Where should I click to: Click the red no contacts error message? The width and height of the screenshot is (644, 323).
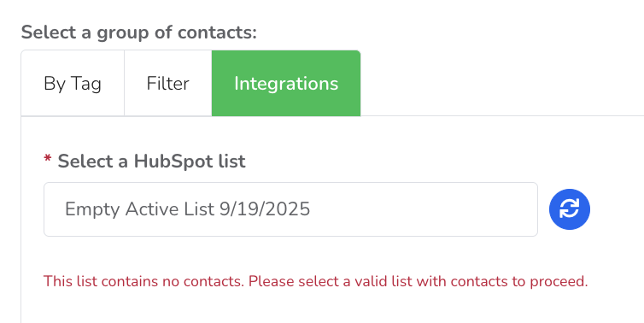point(315,281)
